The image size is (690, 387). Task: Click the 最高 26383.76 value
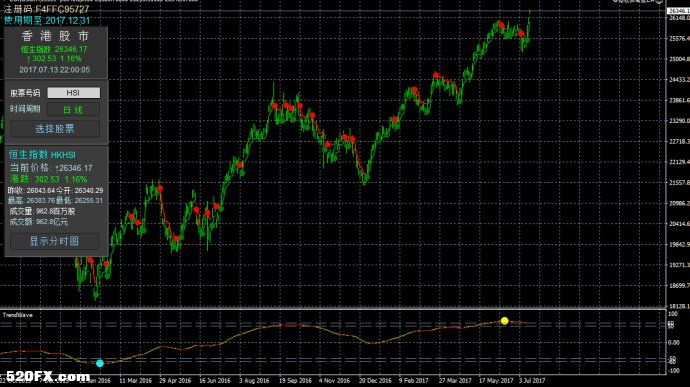pyautogui.click(x=31, y=200)
